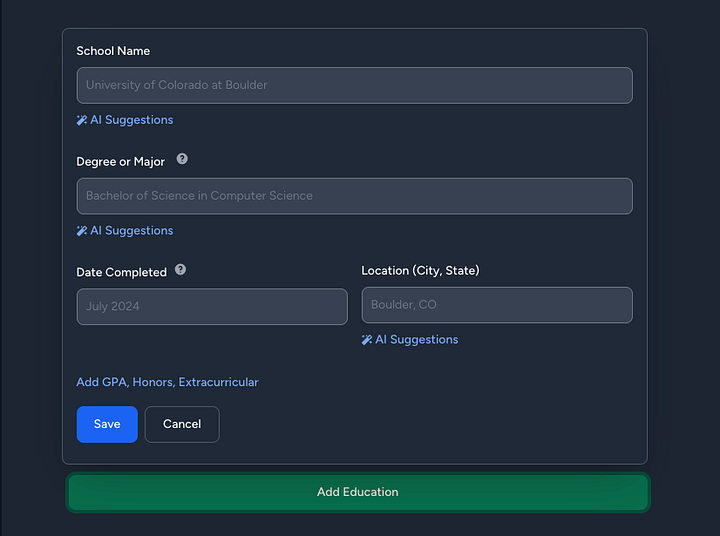
Task: Open AI Suggestions for Degree or Major
Action: click(x=131, y=231)
